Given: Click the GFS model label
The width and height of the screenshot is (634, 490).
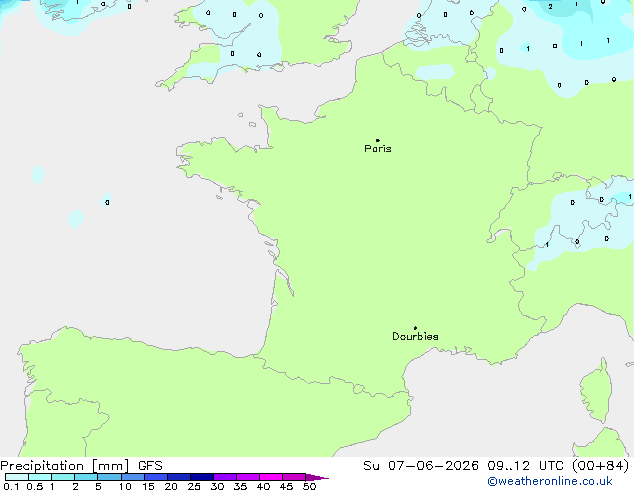Looking at the screenshot, I should click(x=150, y=466).
